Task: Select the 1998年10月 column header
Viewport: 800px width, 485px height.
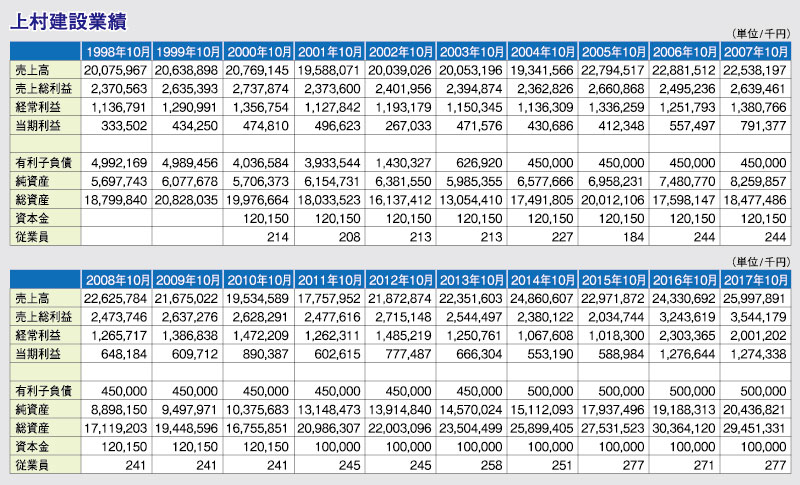Action: 116,52
